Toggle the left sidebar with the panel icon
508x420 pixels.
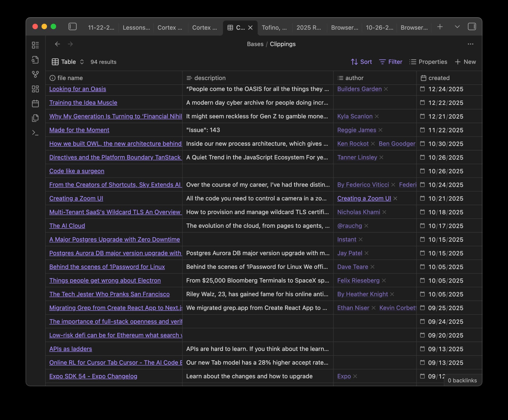[x=72, y=27]
